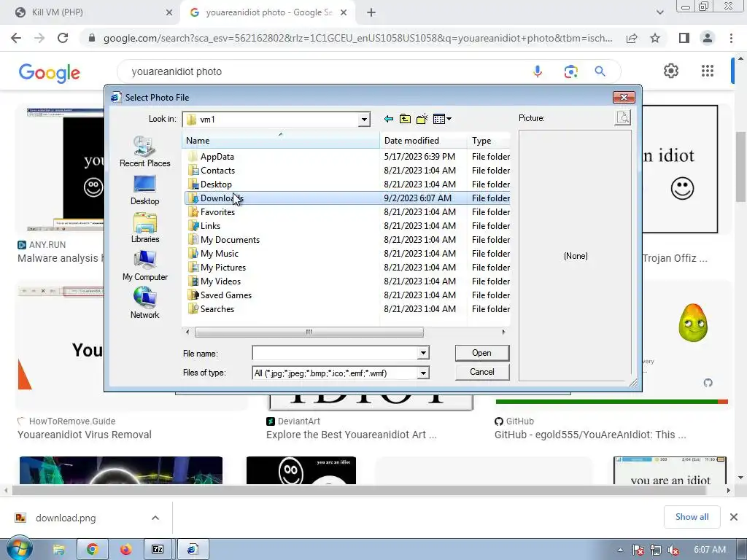Go back to last folder visited in dialog
This screenshot has width=747, height=560.
[x=389, y=119]
